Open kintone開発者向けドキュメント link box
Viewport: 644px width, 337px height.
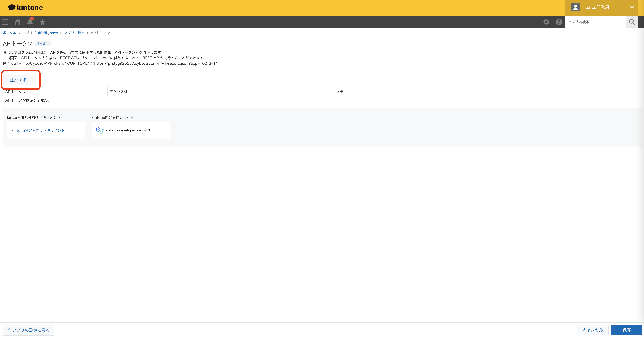(46, 130)
